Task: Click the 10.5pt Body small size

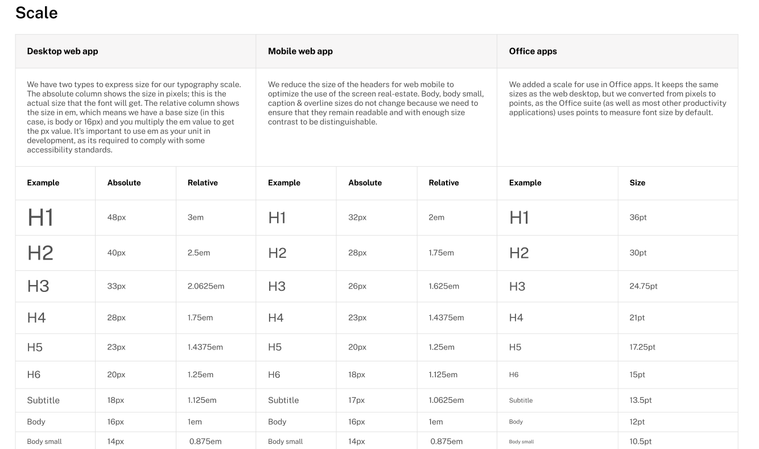Action: pyautogui.click(x=640, y=441)
